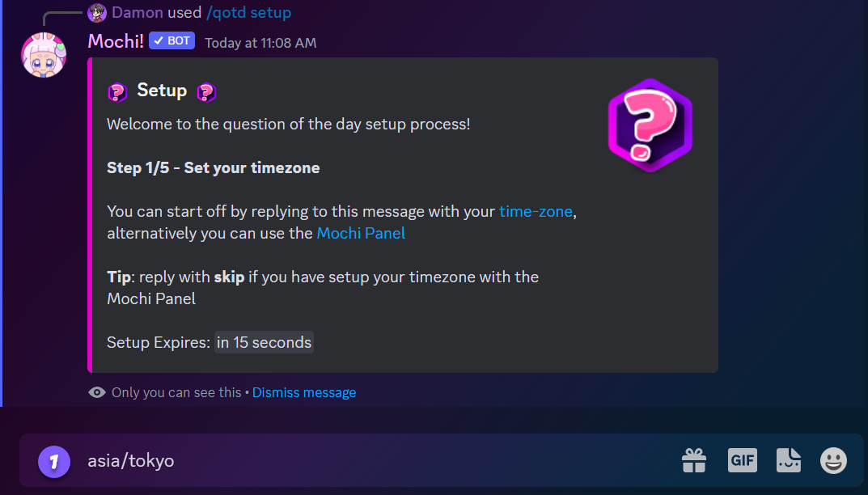Click the eye icon beside 'Only you can see this'

click(97, 392)
